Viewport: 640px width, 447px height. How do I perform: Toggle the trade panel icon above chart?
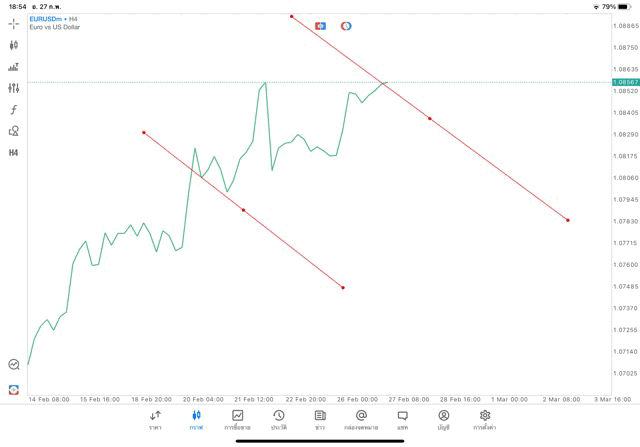320,26
